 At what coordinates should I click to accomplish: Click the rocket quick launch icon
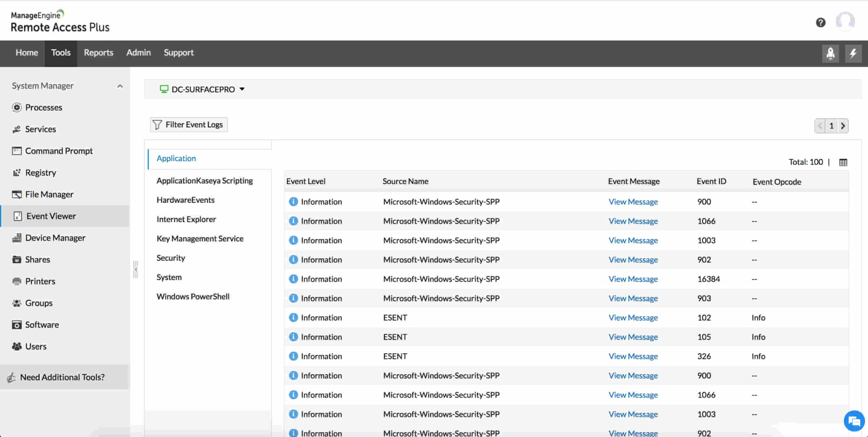tap(830, 53)
